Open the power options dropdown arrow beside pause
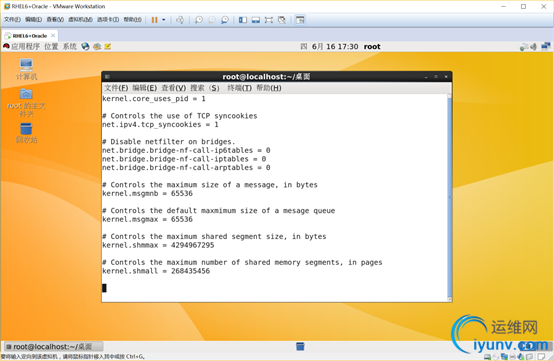 tap(164, 20)
